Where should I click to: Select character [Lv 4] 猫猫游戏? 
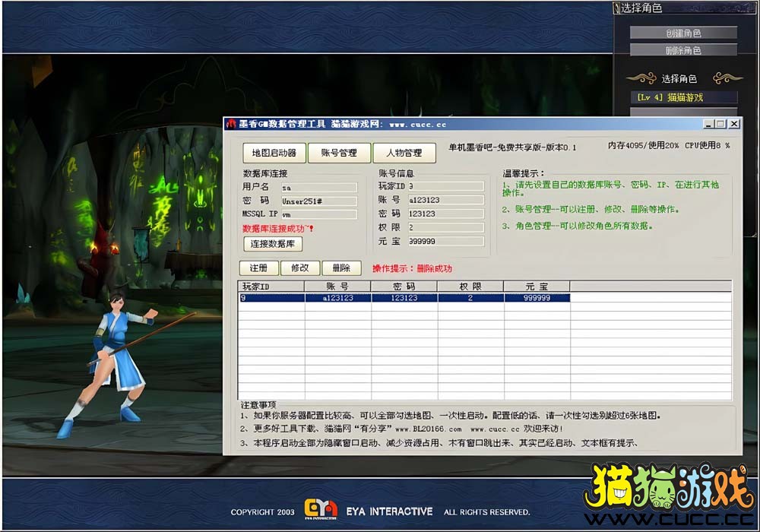(x=683, y=97)
